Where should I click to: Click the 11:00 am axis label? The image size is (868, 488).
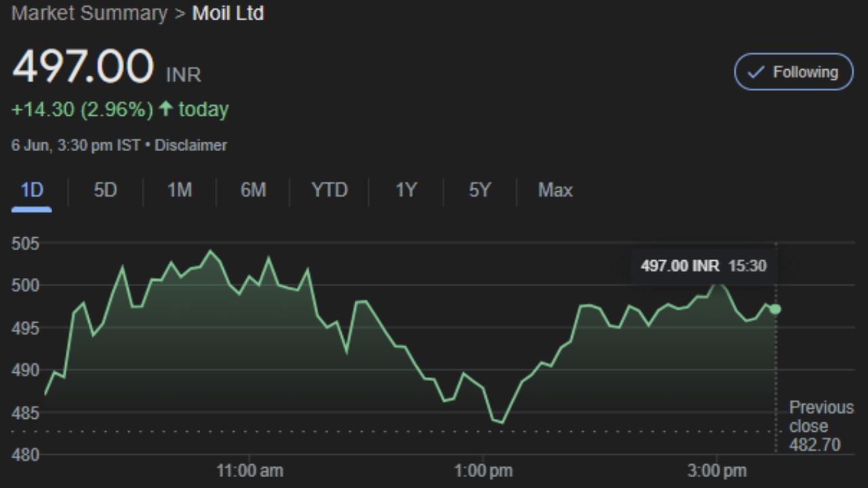250,470
